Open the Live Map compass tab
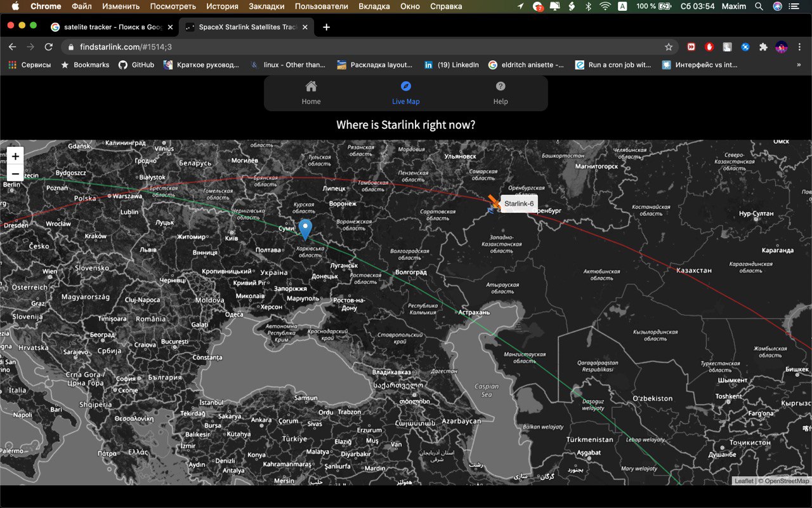This screenshot has height=508, width=812. click(x=406, y=93)
